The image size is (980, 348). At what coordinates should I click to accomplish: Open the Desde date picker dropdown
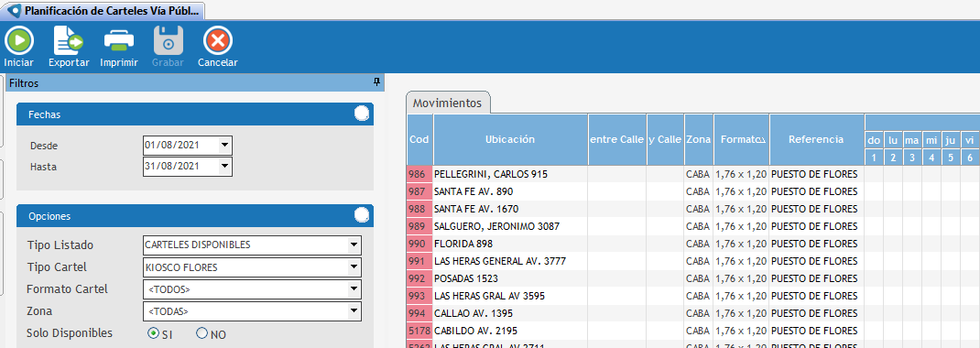click(x=225, y=146)
